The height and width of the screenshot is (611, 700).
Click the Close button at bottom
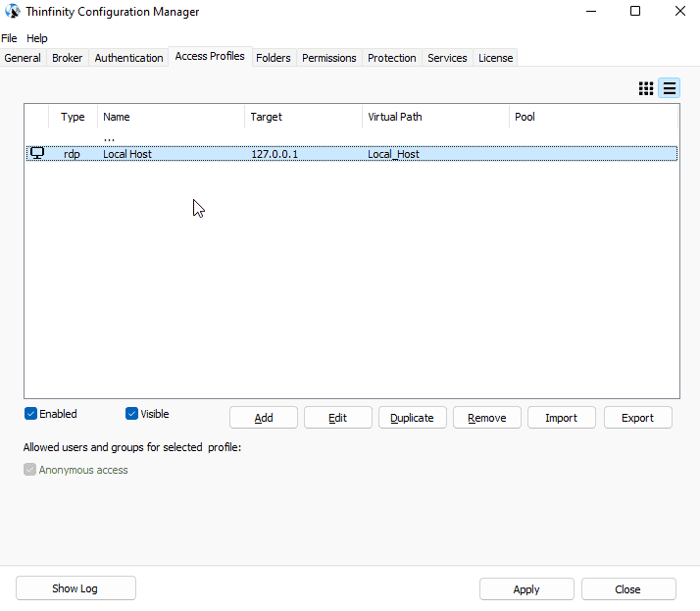tap(628, 589)
